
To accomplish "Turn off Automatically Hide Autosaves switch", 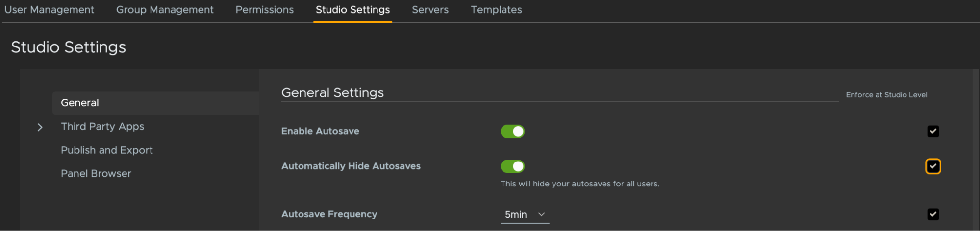I will tap(512, 166).
